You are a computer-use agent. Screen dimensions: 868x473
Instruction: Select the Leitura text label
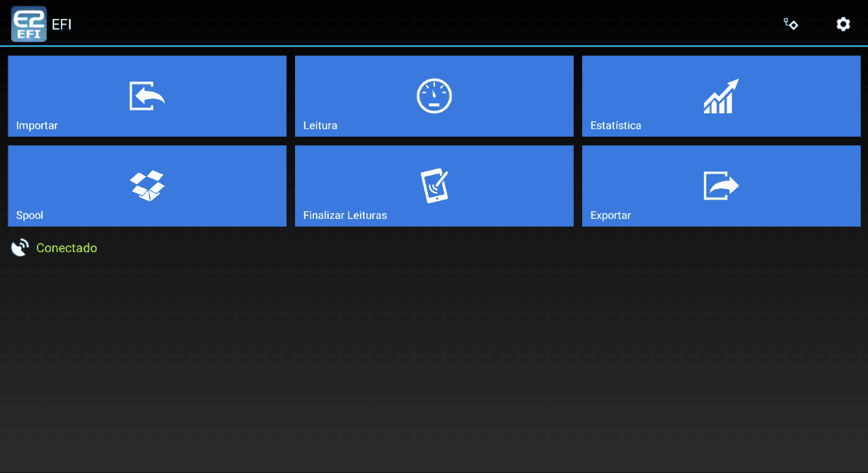320,126
